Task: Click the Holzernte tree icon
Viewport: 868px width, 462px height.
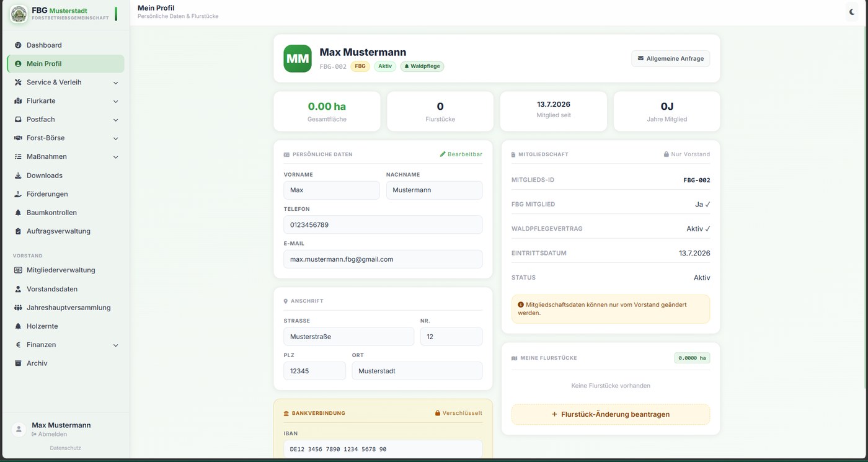Action: pos(18,326)
